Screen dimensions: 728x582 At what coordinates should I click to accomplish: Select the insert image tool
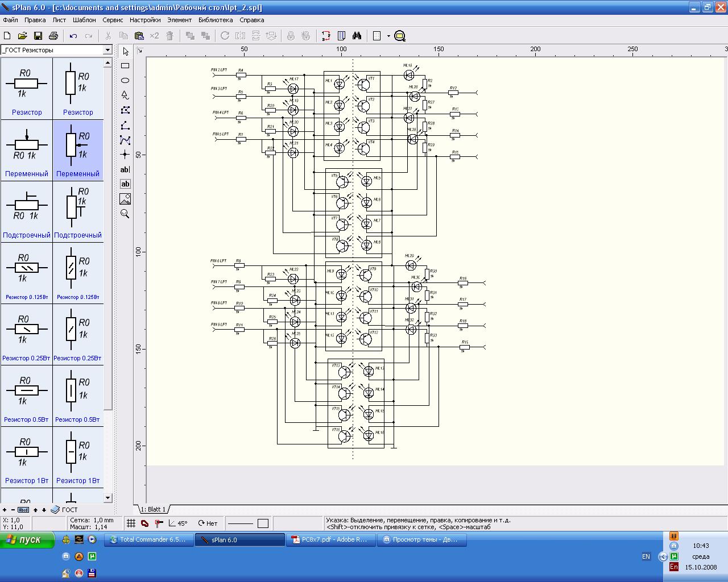125,199
